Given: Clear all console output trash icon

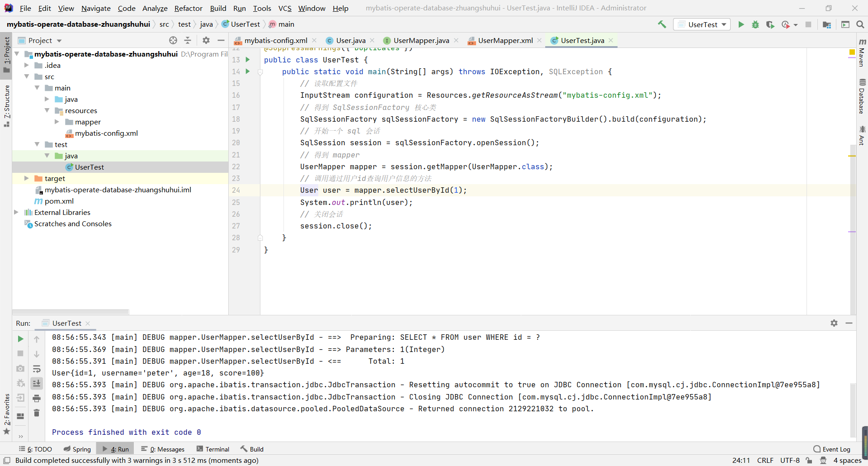Looking at the screenshot, I should (37, 413).
